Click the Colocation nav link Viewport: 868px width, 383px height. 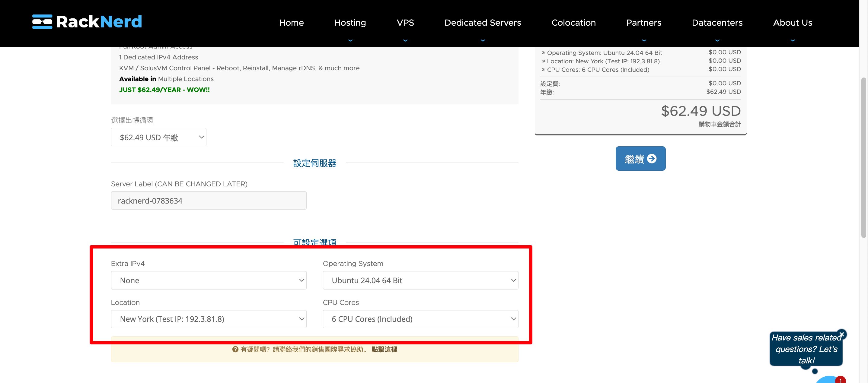tap(573, 23)
